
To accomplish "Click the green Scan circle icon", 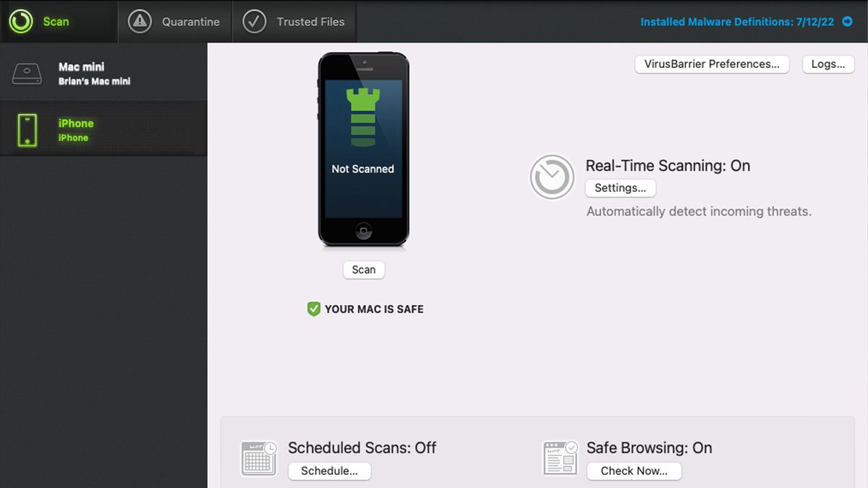I will (x=21, y=21).
